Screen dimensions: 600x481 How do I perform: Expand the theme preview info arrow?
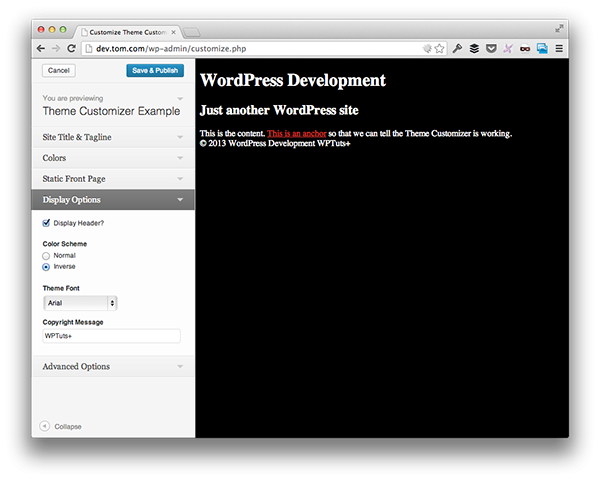pos(180,98)
